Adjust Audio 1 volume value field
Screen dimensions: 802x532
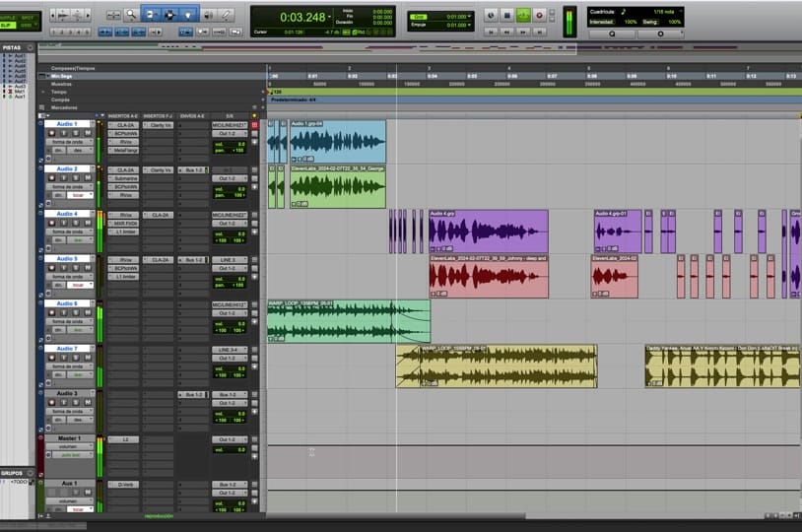pyautogui.click(x=230, y=144)
